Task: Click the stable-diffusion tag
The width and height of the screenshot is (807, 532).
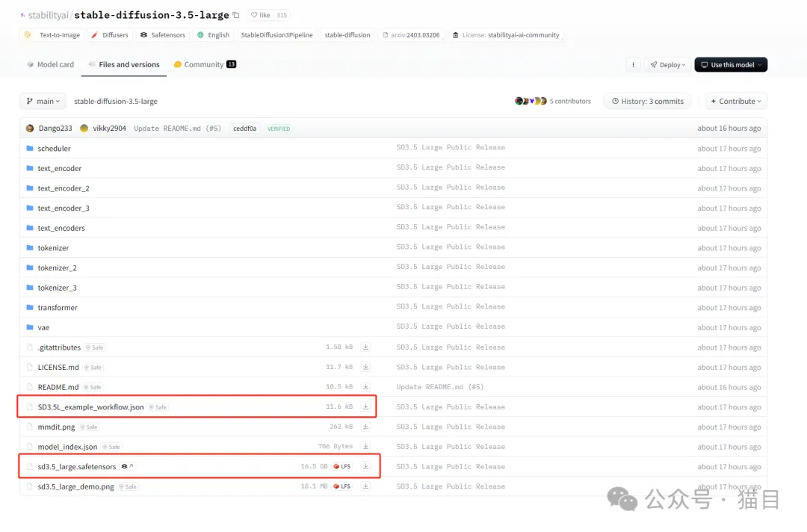Action: [347, 35]
